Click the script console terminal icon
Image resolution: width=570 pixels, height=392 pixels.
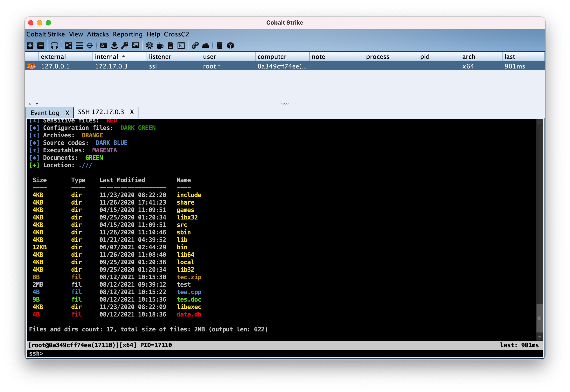[x=181, y=45]
